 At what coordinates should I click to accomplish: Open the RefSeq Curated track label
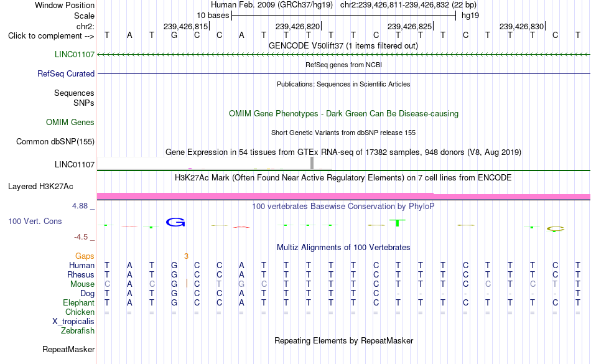pyautogui.click(x=66, y=73)
